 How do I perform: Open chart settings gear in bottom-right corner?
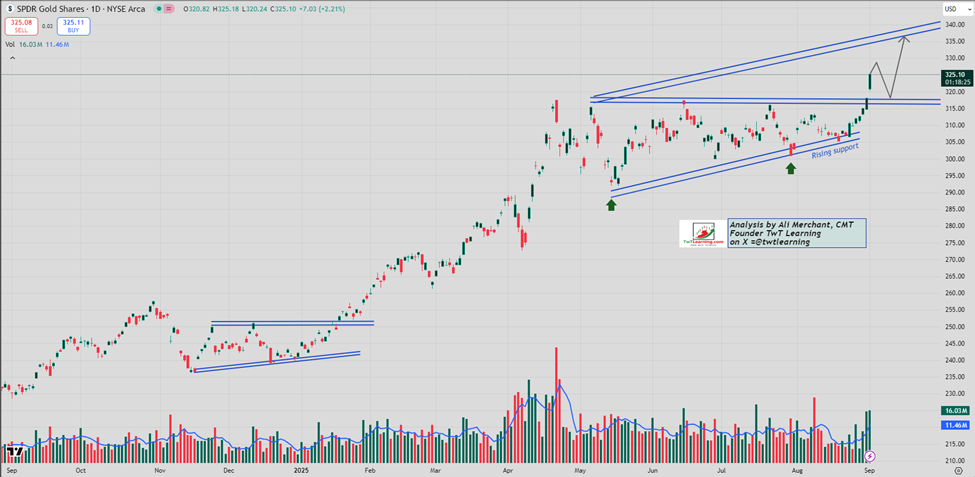(959, 470)
